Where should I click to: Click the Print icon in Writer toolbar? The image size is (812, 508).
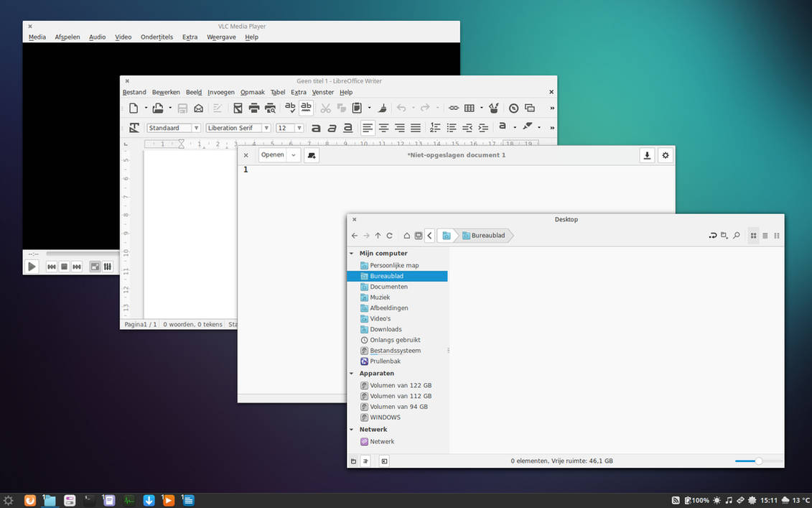point(253,108)
